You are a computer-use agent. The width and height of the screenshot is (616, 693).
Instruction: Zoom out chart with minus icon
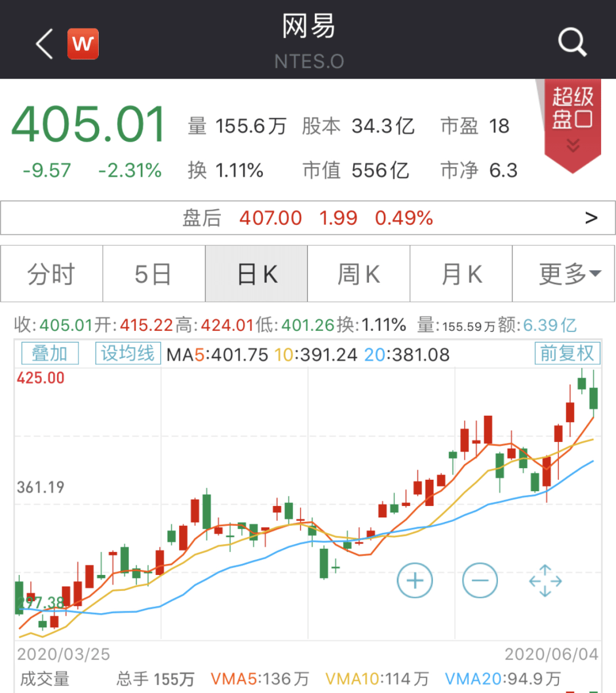coord(480,581)
